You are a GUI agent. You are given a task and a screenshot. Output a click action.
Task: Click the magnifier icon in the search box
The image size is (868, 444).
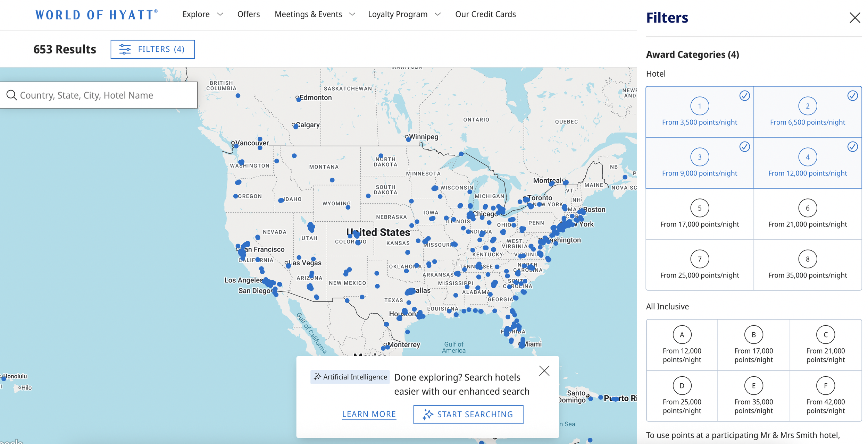click(11, 95)
